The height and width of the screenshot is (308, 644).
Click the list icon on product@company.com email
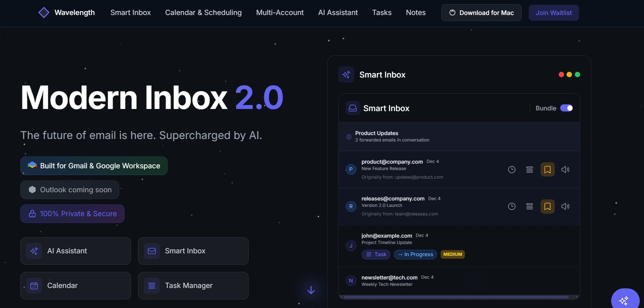tap(529, 170)
